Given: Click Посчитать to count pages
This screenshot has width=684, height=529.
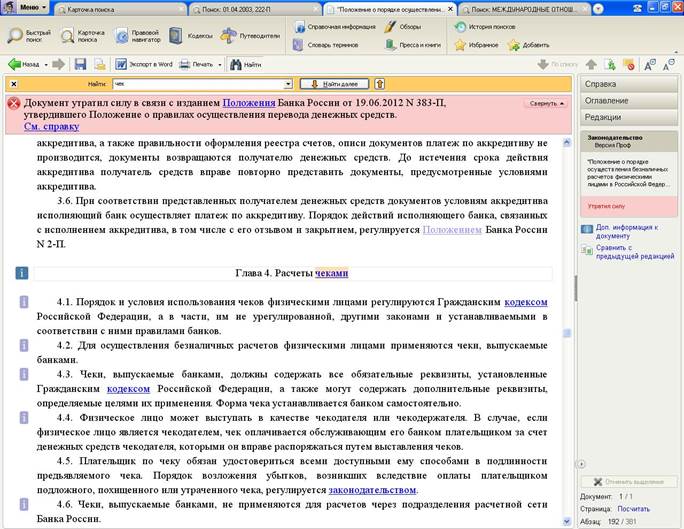Looking at the screenshot, I should (633, 508).
